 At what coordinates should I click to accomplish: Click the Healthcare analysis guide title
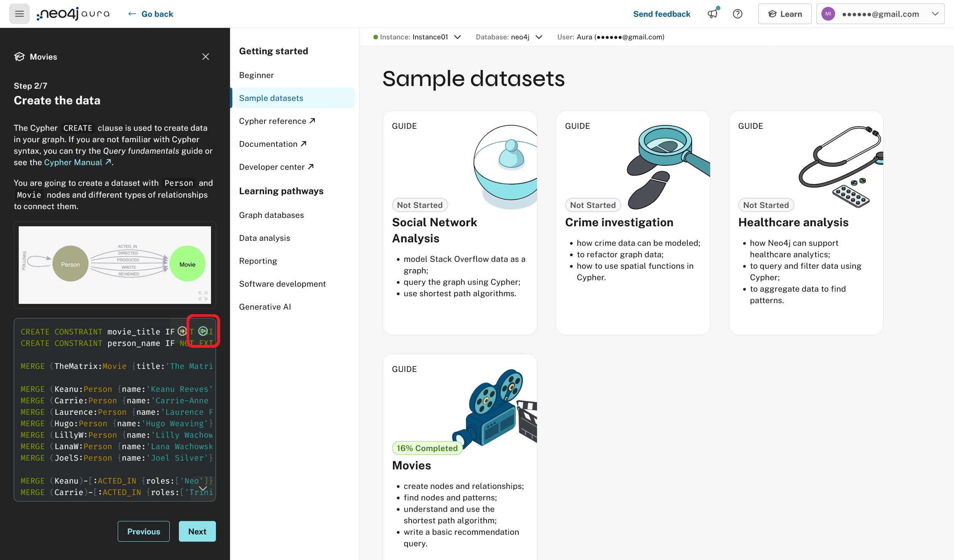click(793, 222)
